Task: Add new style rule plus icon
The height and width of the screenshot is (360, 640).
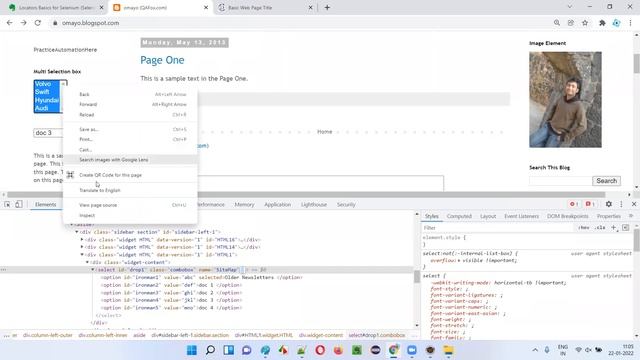Action: click(x=613, y=227)
